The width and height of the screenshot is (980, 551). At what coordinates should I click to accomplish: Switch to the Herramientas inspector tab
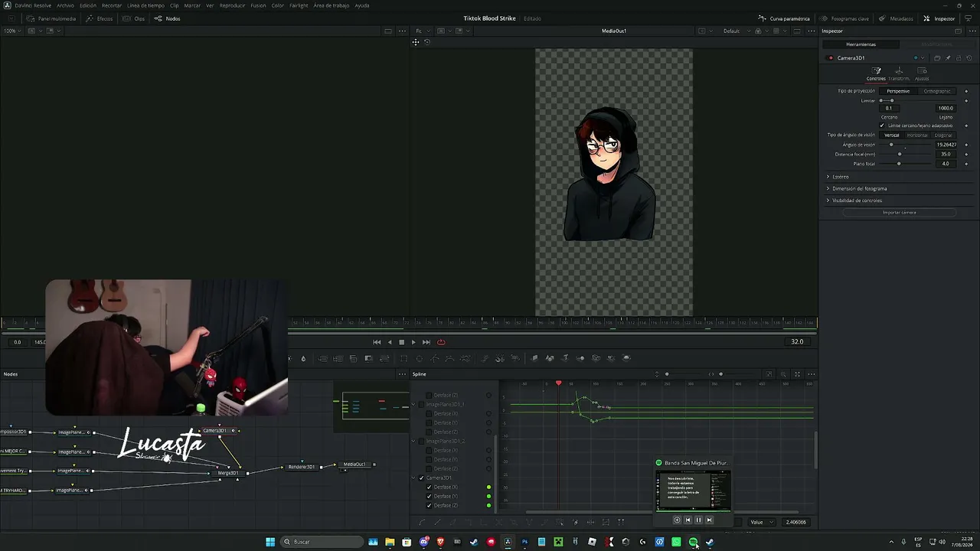[x=861, y=44]
